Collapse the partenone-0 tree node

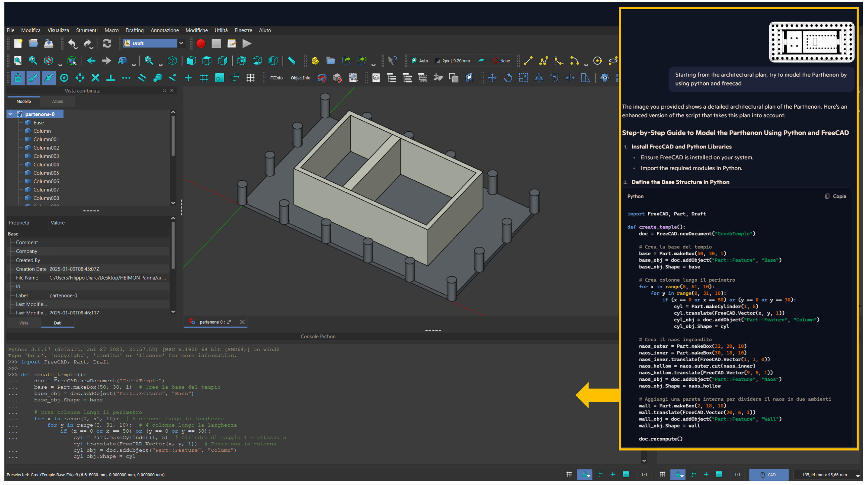[10, 114]
